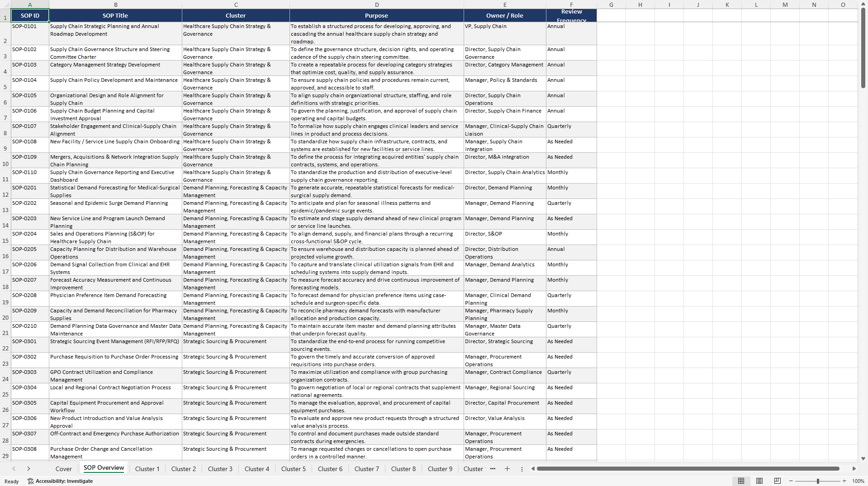Select 'Local and Regional Contract Negotiation Process' cell

115,391
